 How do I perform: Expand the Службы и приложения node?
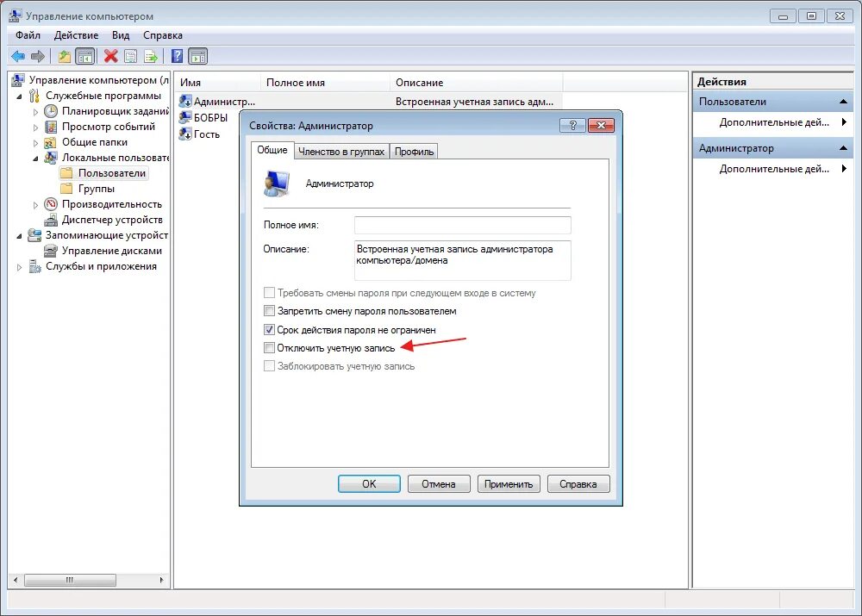(20, 267)
